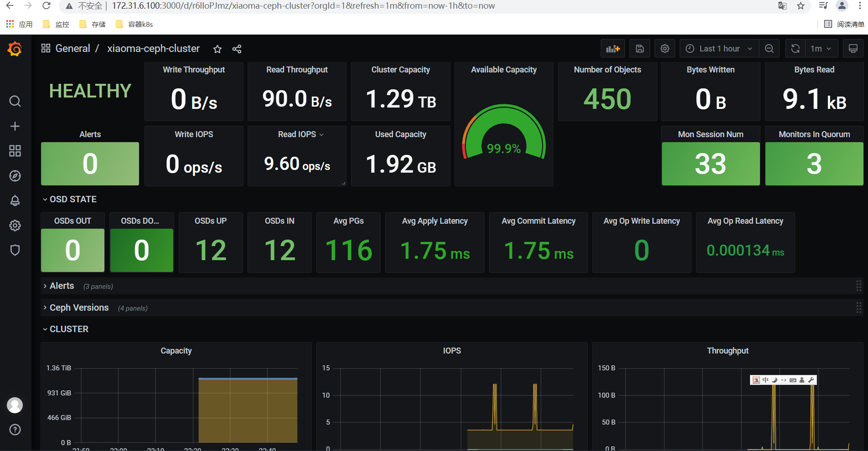The image size is (868, 451).
Task: Open dashboard settings gear in top toolbar
Action: (x=665, y=49)
